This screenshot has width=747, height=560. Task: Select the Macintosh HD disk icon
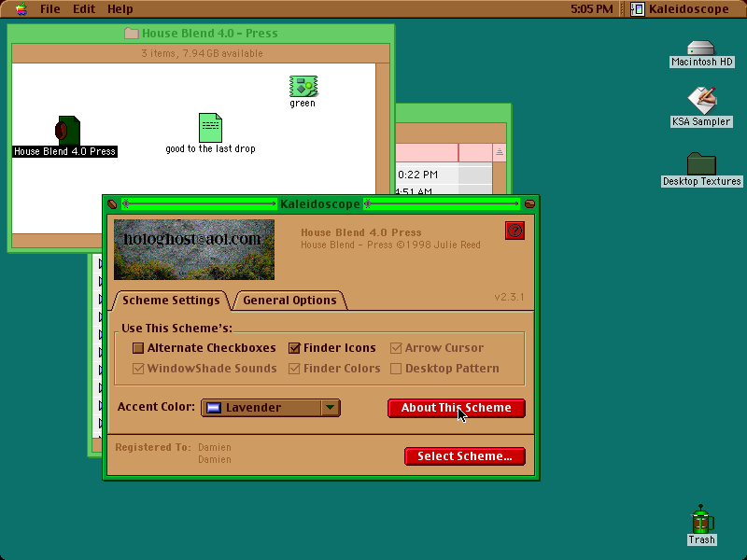701,54
